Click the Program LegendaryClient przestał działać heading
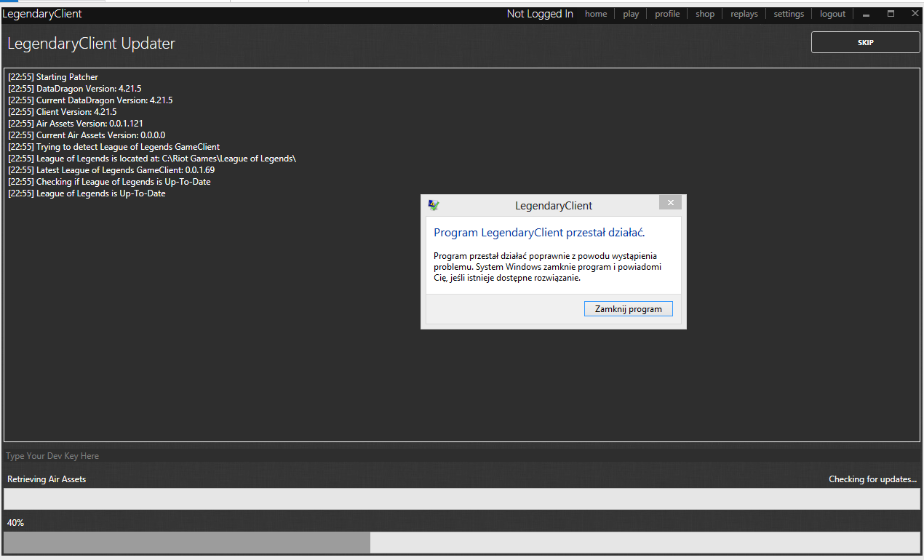Image resolution: width=924 pixels, height=560 pixels. click(x=539, y=233)
